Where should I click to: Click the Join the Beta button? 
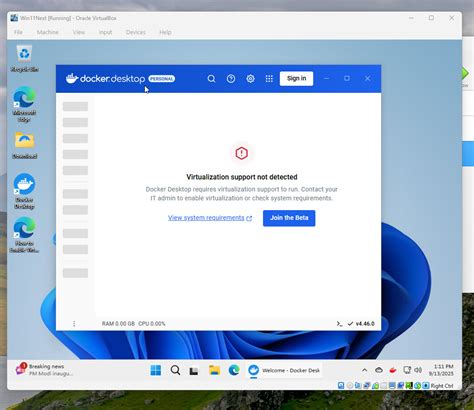[x=289, y=218]
